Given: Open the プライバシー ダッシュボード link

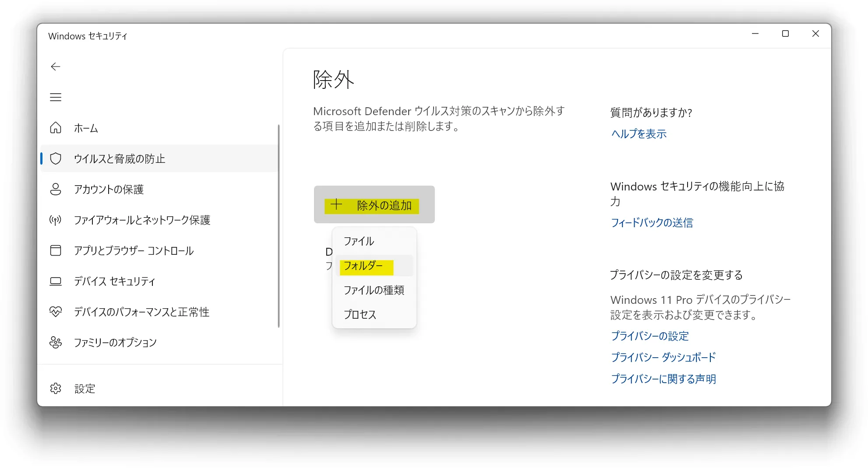Looking at the screenshot, I should coord(663,358).
